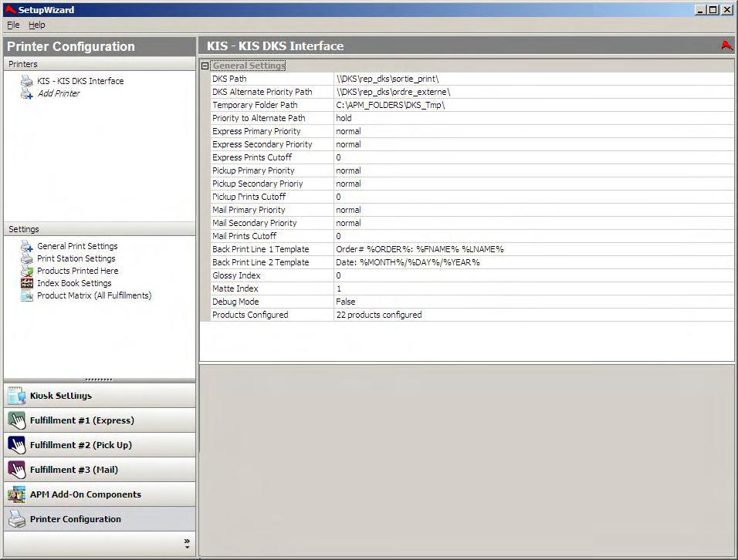Click the Index Book Settings icon

tap(26, 283)
